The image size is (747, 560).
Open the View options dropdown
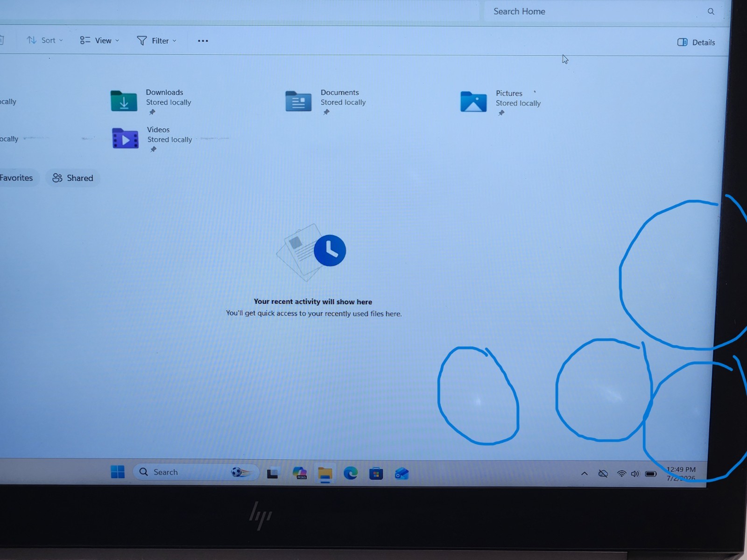click(99, 41)
